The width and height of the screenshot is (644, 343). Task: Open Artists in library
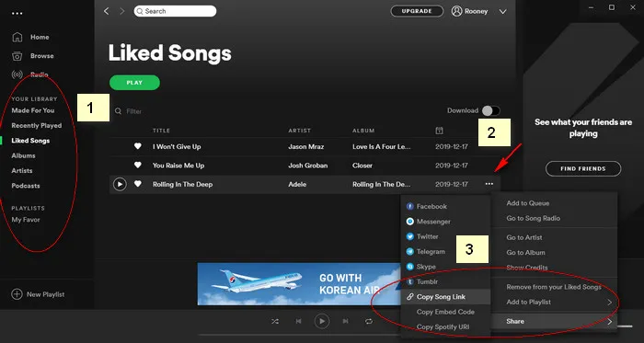click(x=22, y=171)
